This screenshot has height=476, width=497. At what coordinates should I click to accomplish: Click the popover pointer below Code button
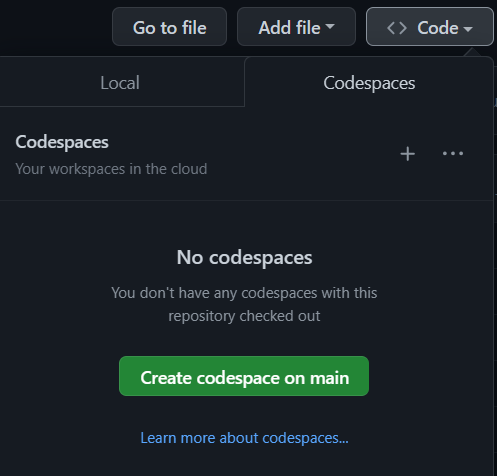pyautogui.click(x=472, y=52)
